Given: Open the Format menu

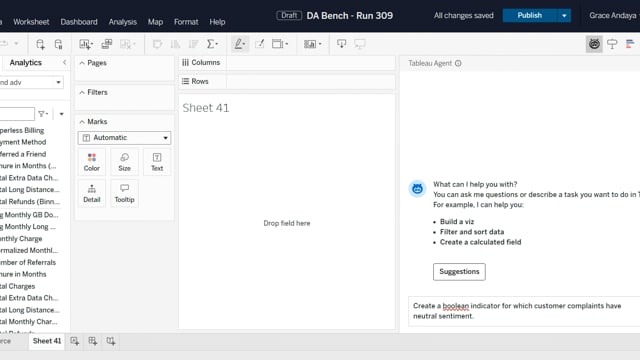Looking at the screenshot, I should coord(186,22).
